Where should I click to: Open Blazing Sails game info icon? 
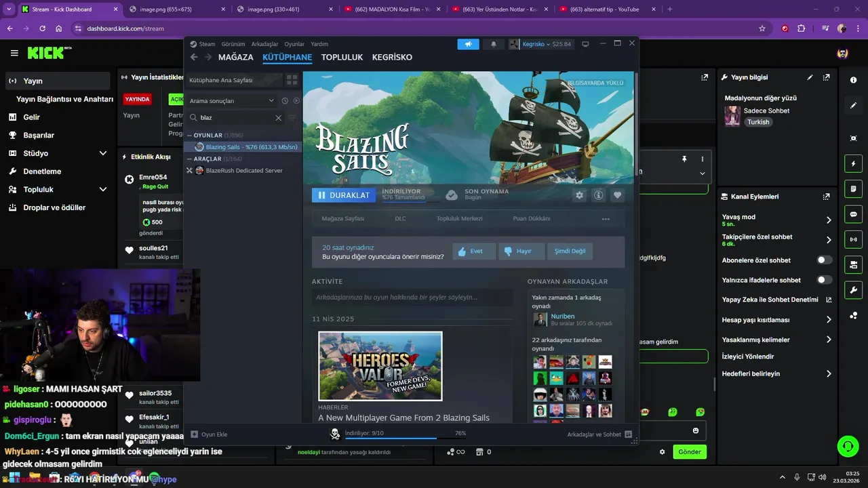click(x=598, y=195)
